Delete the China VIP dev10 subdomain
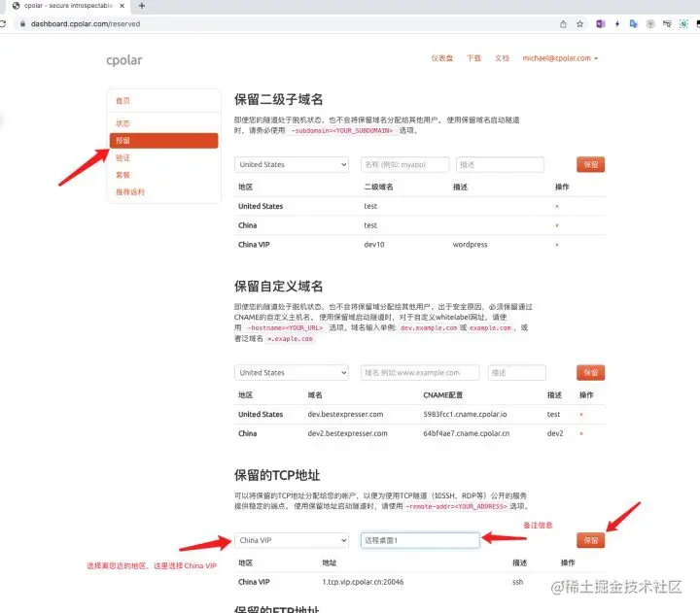Image resolution: width=700 pixels, height=613 pixels. pyautogui.click(x=557, y=245)
